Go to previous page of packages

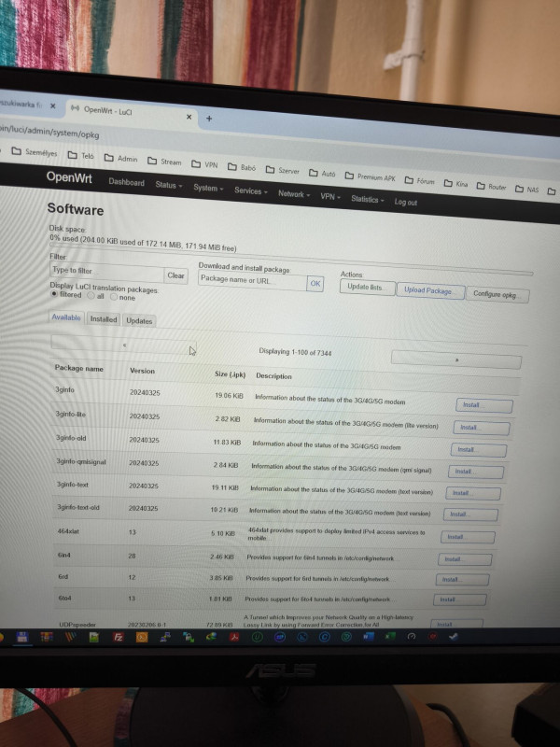coord(124,345)
